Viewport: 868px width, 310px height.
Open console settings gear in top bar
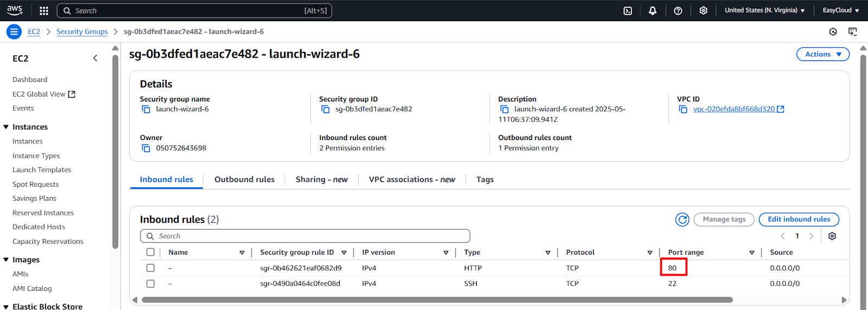pos(704,10)
